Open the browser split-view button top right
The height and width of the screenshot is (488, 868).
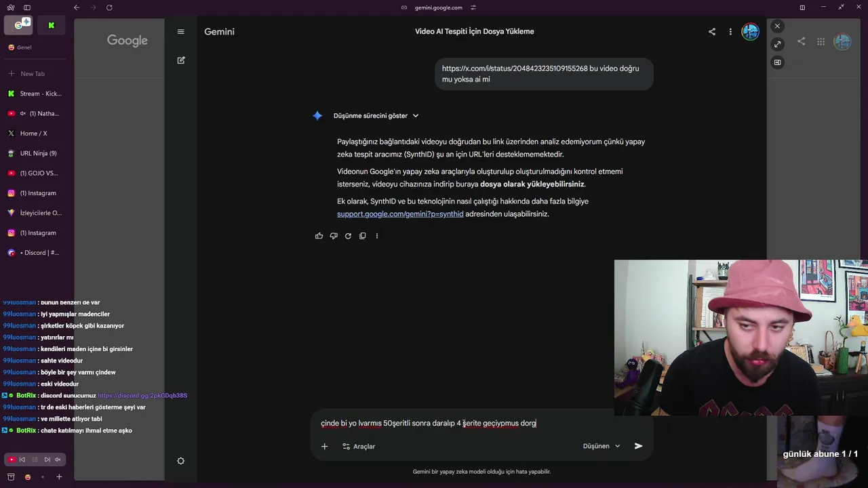(802, 7)
